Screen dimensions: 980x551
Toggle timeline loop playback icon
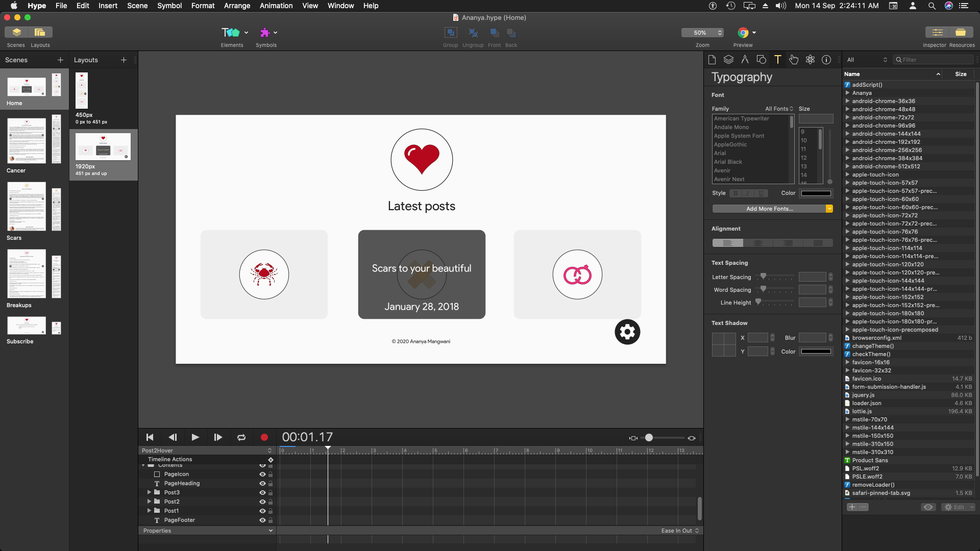point(241,437)
